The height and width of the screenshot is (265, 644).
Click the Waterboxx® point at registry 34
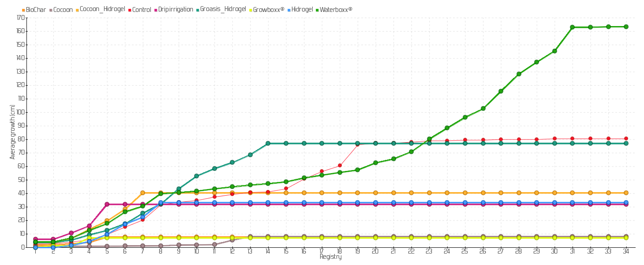pos(626,27)
